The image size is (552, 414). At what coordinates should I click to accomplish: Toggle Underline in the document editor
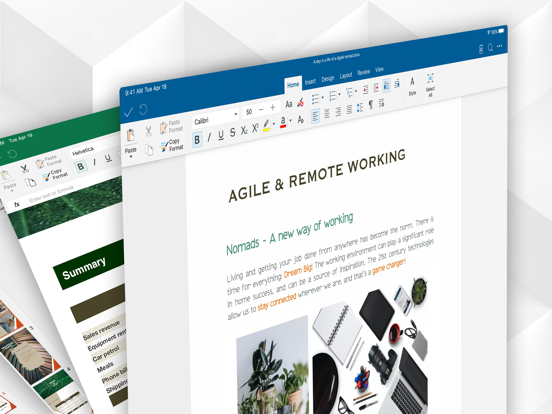click(x=221, y=135)
